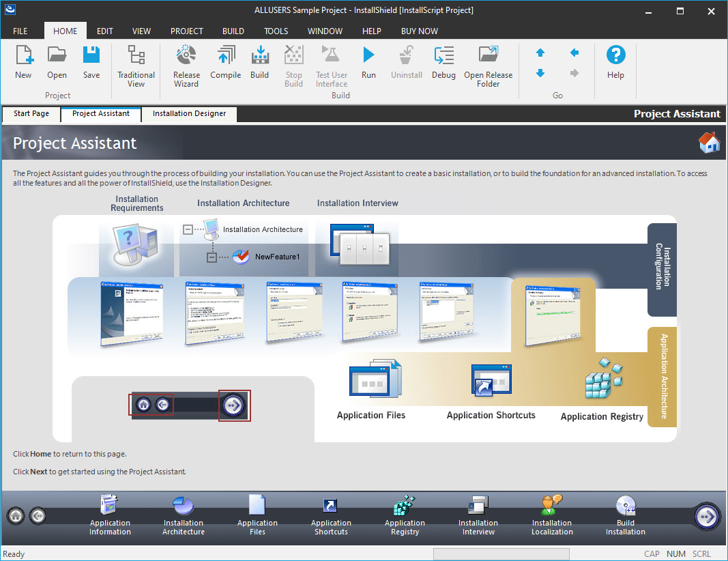Open the WINDOW menu
Viewport: 728px width, 561px height.
click(x=325, y=31)
